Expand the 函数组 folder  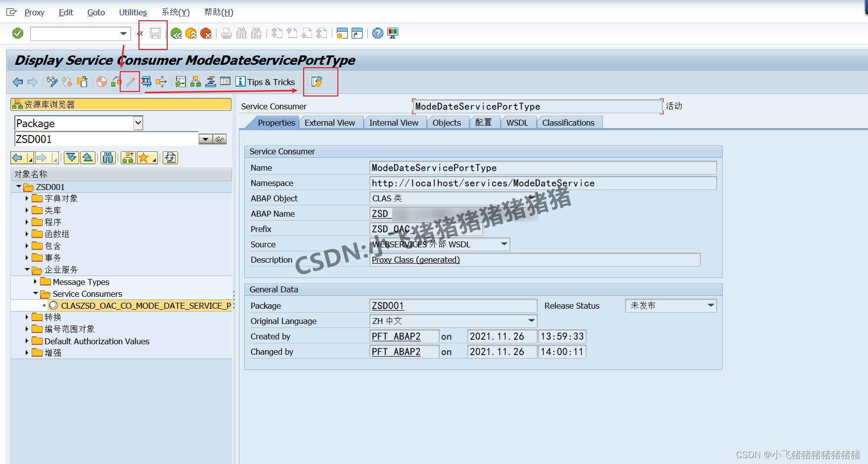[27, 234]
